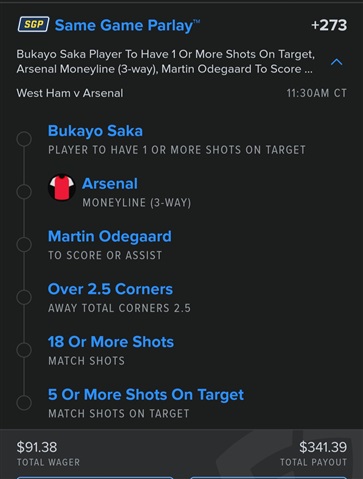Click the 5 Or More Shots On Target selection
363x479 pixels.
(146, 395)
